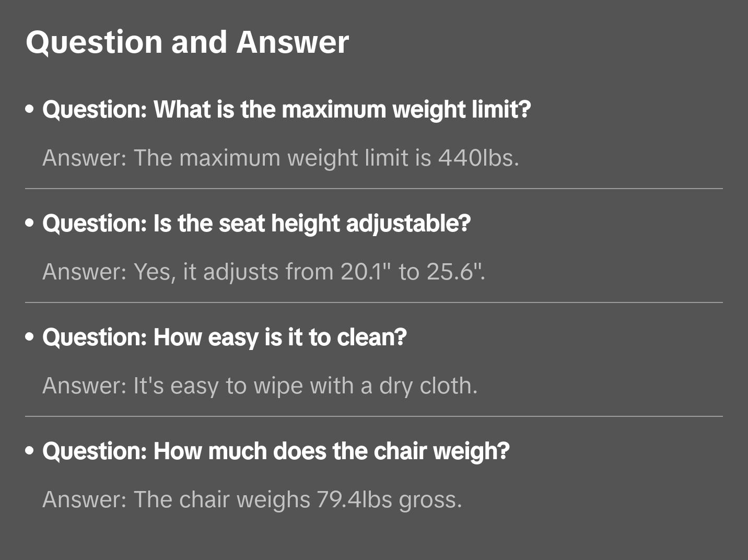
Task: Click the bullet beside the seat height question
Action: (30, 223)
